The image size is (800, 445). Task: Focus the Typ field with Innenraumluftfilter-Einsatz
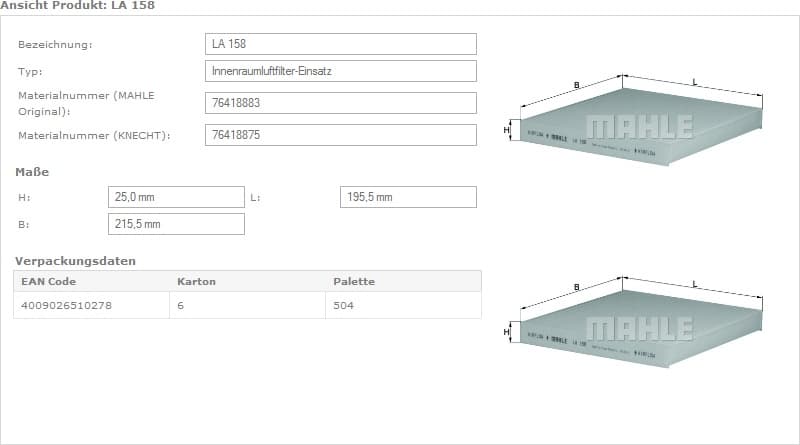(x=340, y=71)
